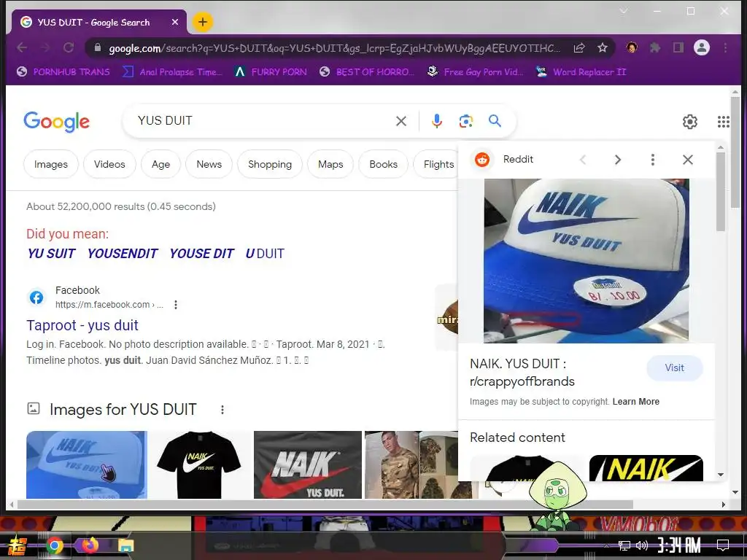
Task: Open Facebook result three-dot options
Action: pos(176,305)
